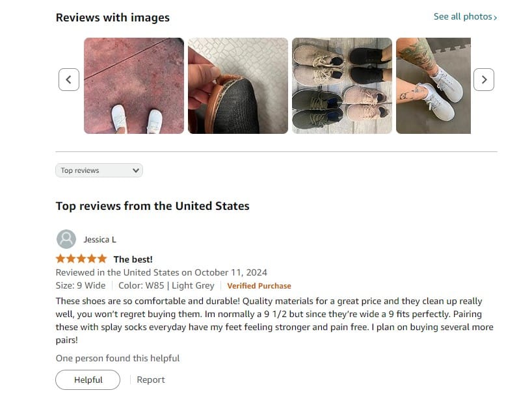Click the next photos arrow button

click(x=483, y=80)
